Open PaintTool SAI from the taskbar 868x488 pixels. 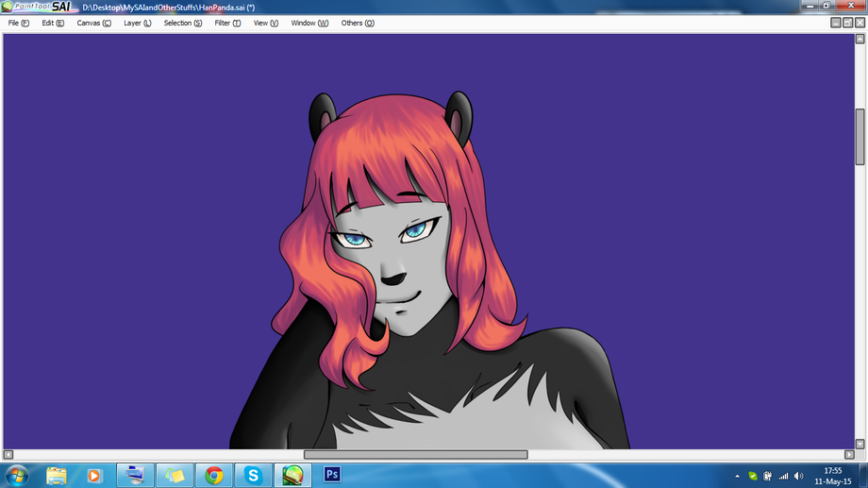[x=292, y=476]
